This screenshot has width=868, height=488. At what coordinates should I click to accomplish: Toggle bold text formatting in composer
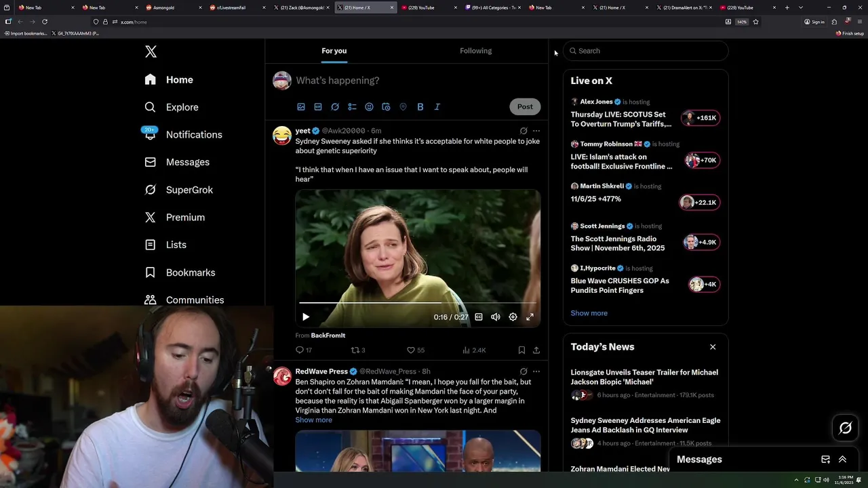pos(420,107)
